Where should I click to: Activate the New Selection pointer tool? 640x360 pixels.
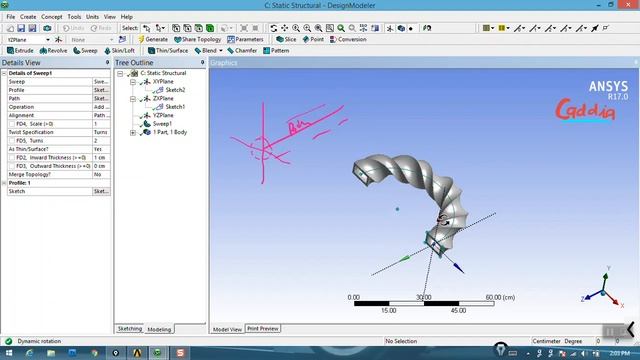(147, 28)
